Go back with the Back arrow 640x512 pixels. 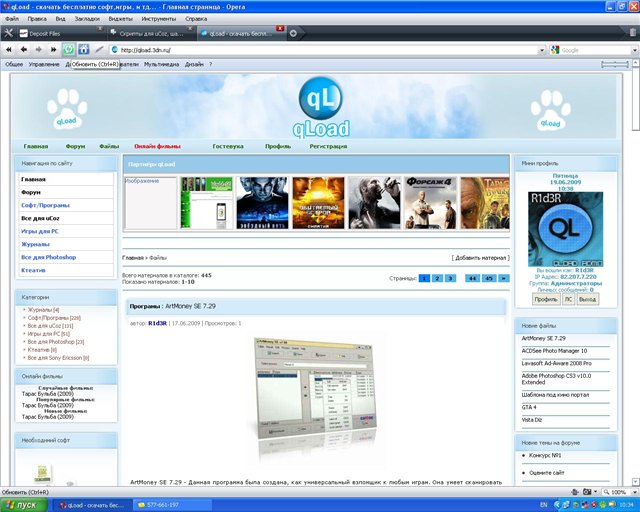[x=24, y=49]
